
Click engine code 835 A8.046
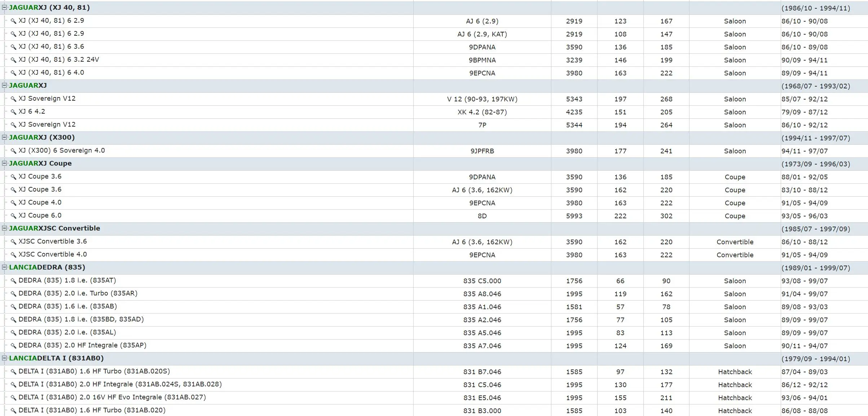[482, 294]
